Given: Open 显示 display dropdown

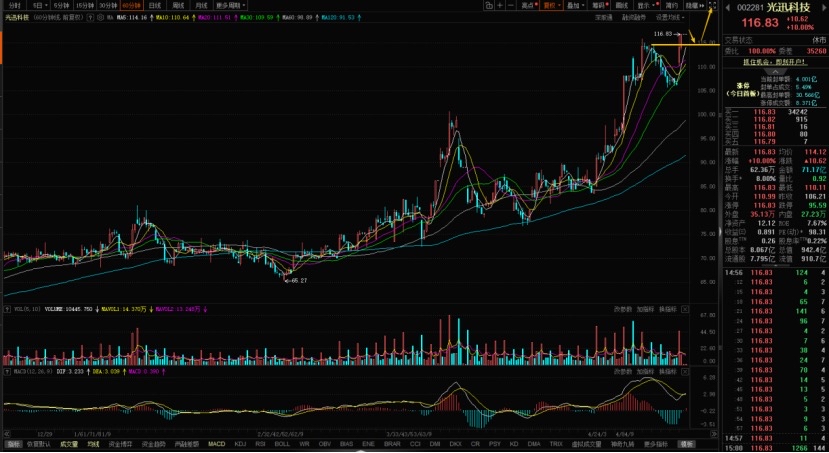Looking at the screenshot, I should point(647,5).
